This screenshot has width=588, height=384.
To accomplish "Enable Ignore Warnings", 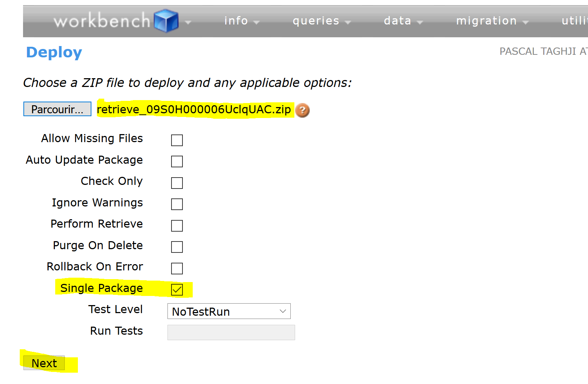I will pos(177,204).
